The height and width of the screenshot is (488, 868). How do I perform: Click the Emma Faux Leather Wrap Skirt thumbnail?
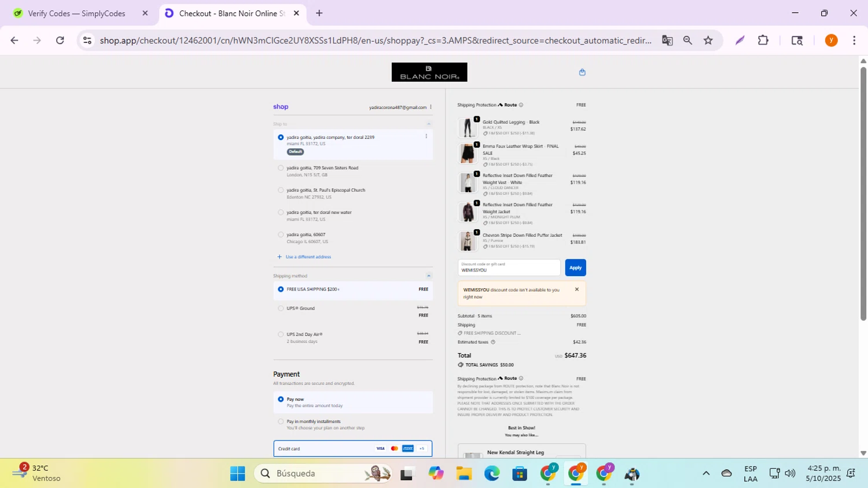point(468,153)
